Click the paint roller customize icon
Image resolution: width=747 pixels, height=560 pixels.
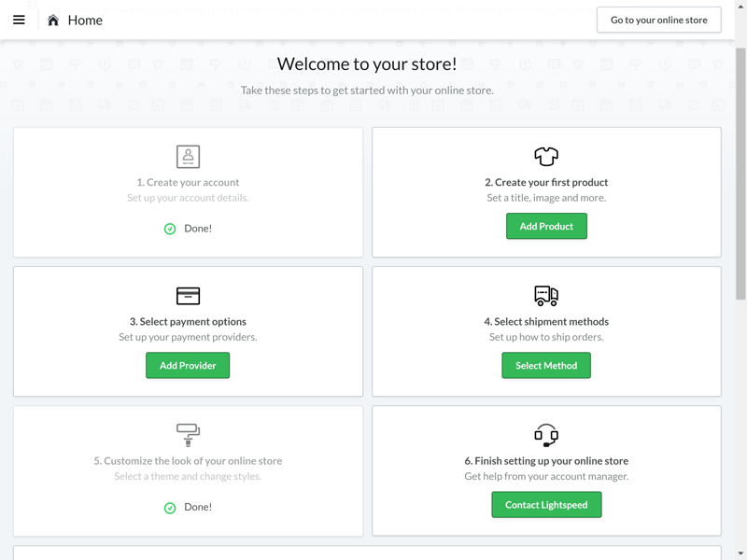pos(188,435)
